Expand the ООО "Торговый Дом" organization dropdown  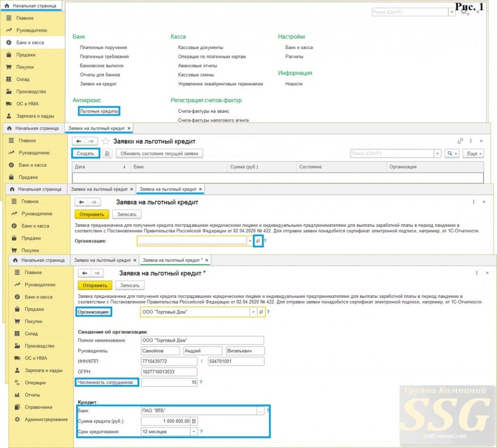[x=253, y=312]
